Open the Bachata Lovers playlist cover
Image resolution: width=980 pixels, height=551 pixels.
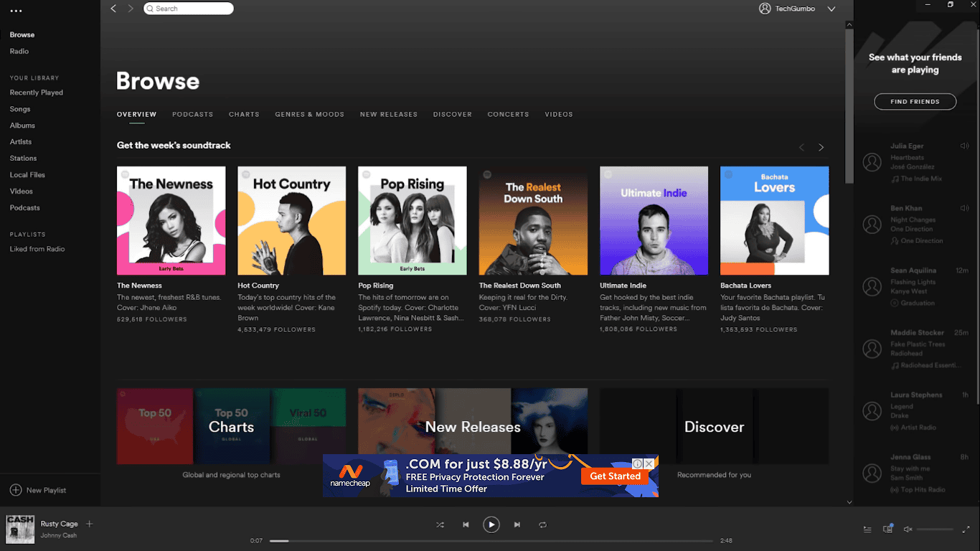[x=774, y=220]
